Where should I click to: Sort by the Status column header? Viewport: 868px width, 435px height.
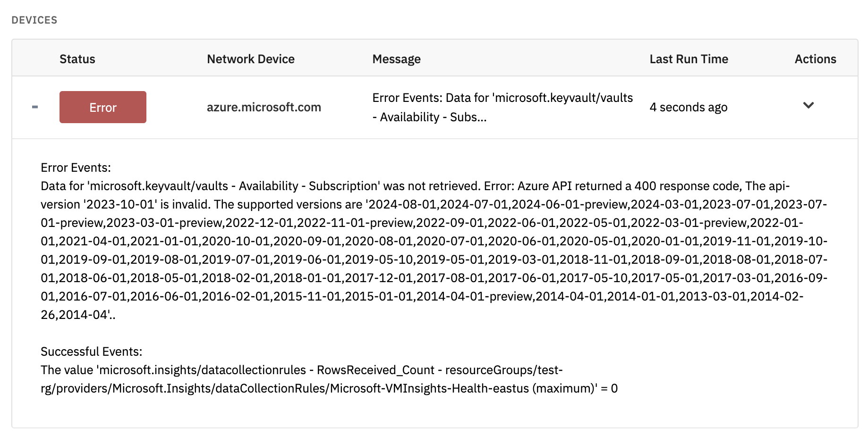point(77,59)
